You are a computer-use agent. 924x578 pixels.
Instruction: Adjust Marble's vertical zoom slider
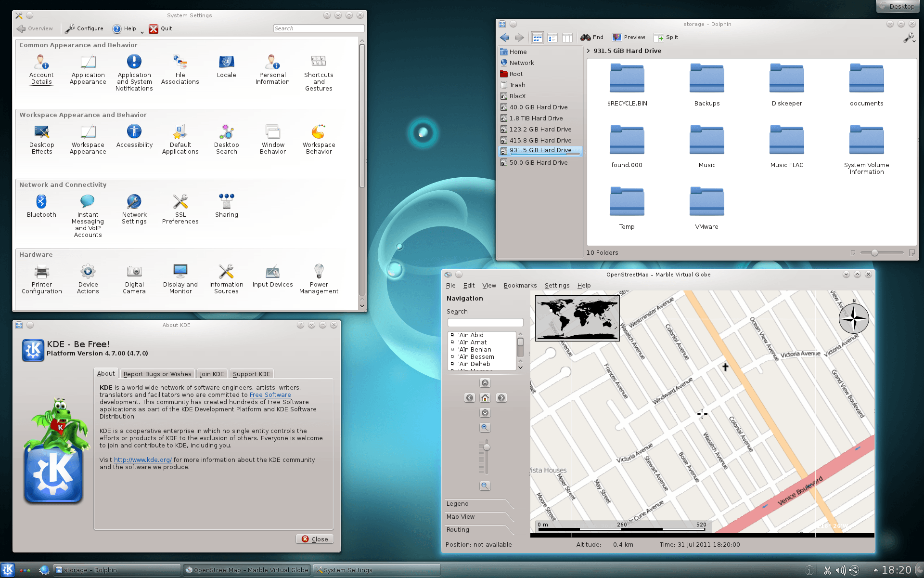click(x=487, y=447)
